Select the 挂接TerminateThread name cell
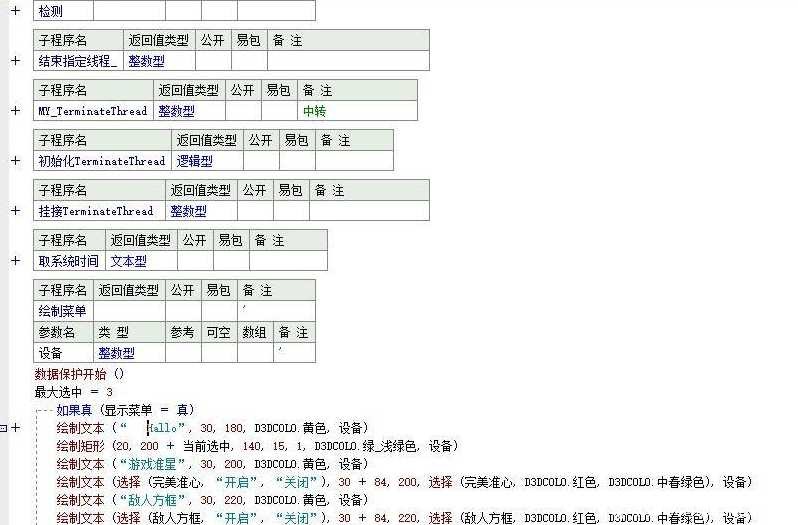 coord(100,211)
